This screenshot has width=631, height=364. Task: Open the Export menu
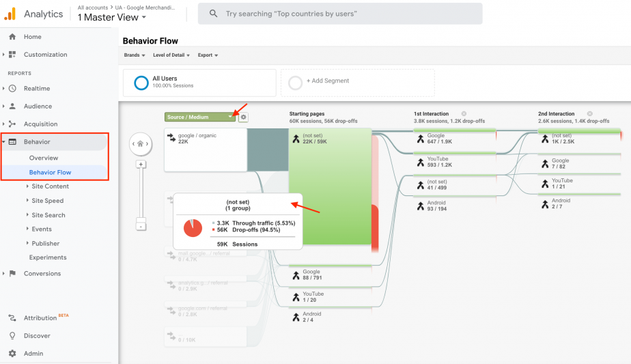point(208,55)
